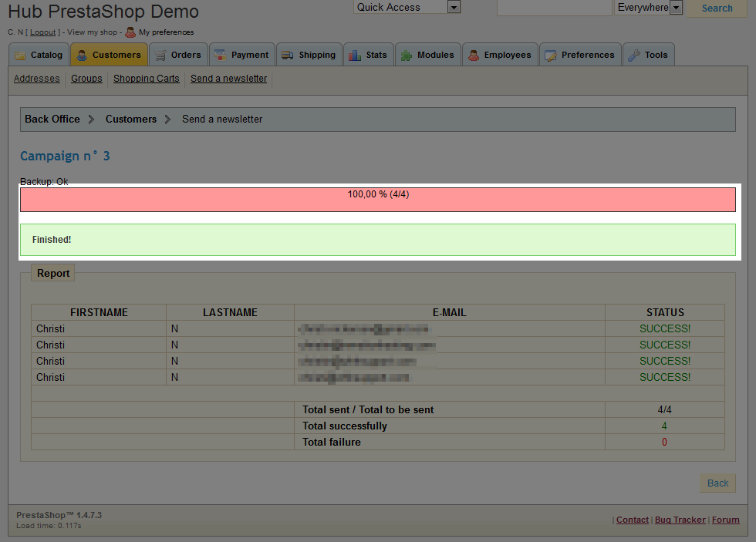This screenshot has height=542, width=756.
Task: Click the Payment tab icon
Action: [221, 56]
